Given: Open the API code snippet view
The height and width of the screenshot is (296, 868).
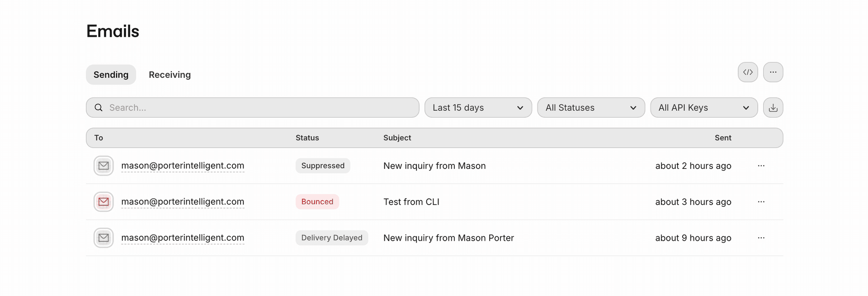Looking at the screenshot, I should point(747,72).
